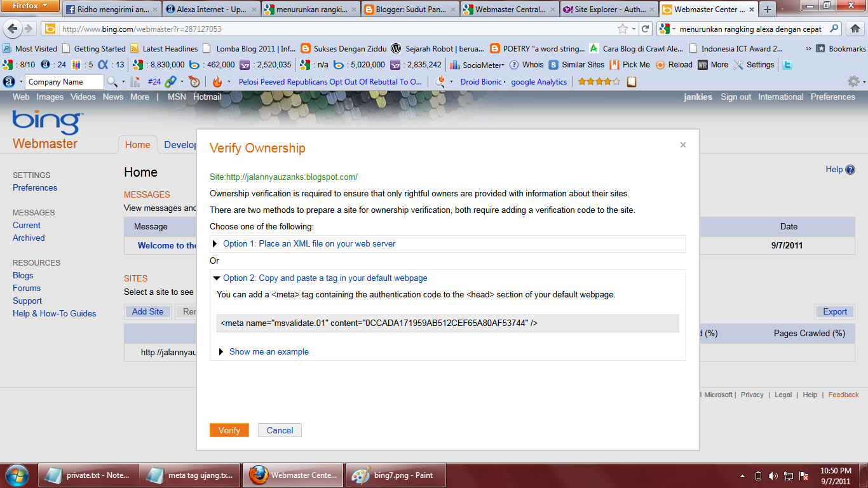This screenshot has width=868, height=488.
Task: Click the Pelosi Peeved headline link
Action: (x=330, y=82)
